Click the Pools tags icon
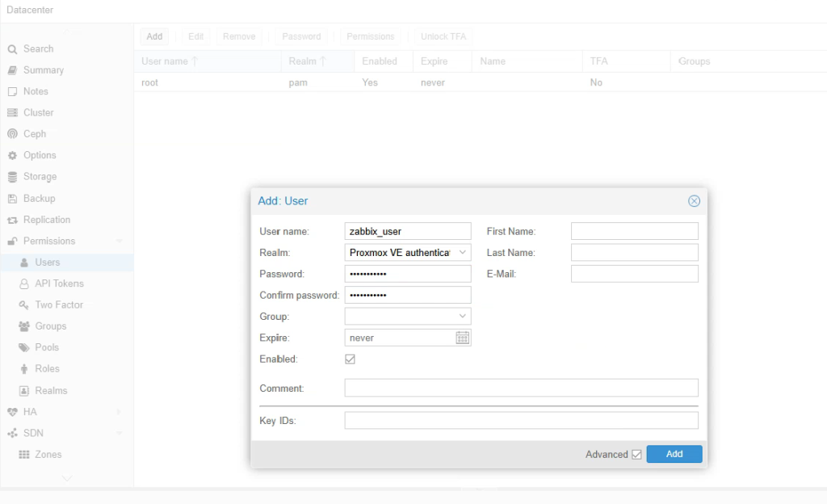The width and height of the screenshot is (827, 504). pyautogui.click(x=24, y=347)
